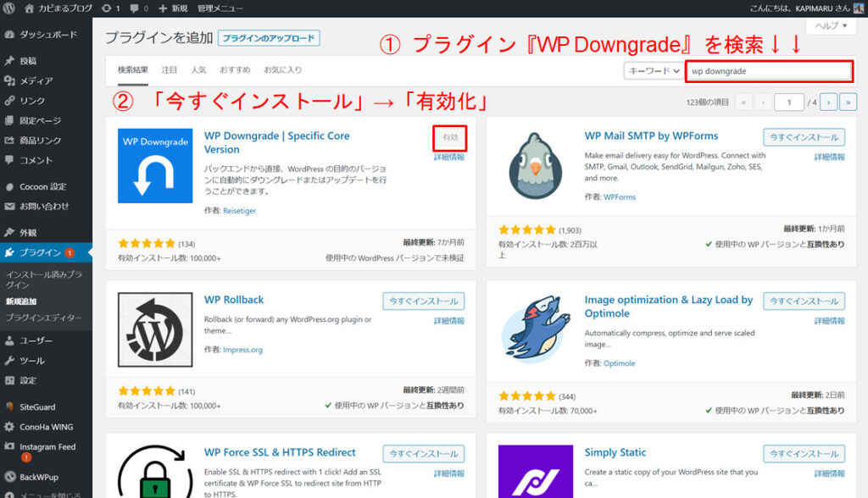This screenshot has width=868, height=498.
Task: Select the プラグイン plug icon in sidebar
Action: click(x=9, y=252)
